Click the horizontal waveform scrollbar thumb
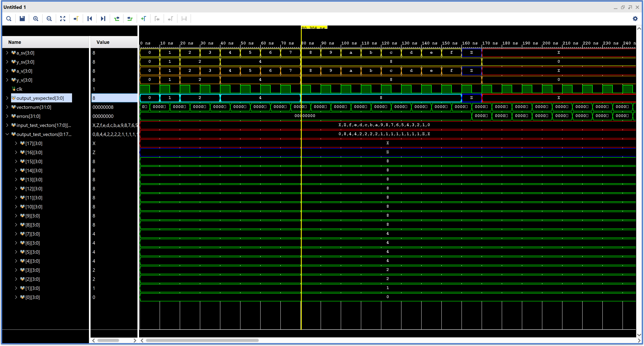The width and height of the screenshot is (644, 346). tap(202, 341)
